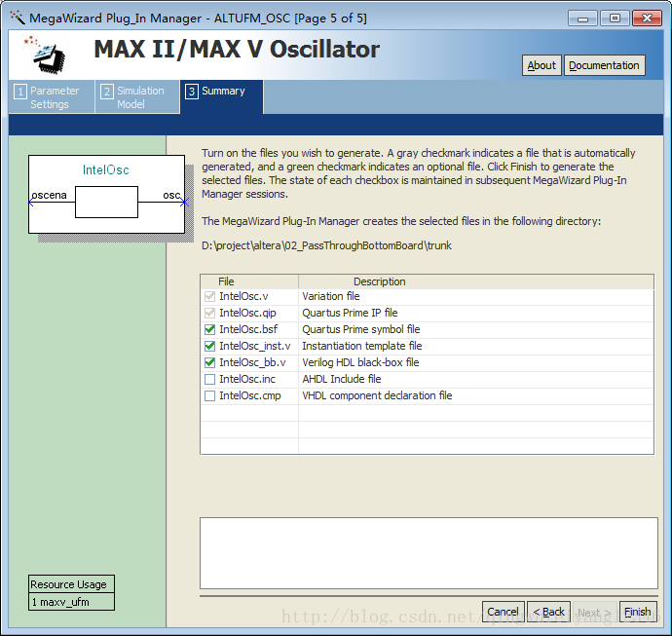The width and height of the screenshot is (672, 636).
Task: Select the IntelOsc.qip file name
Action: [247, 313]
